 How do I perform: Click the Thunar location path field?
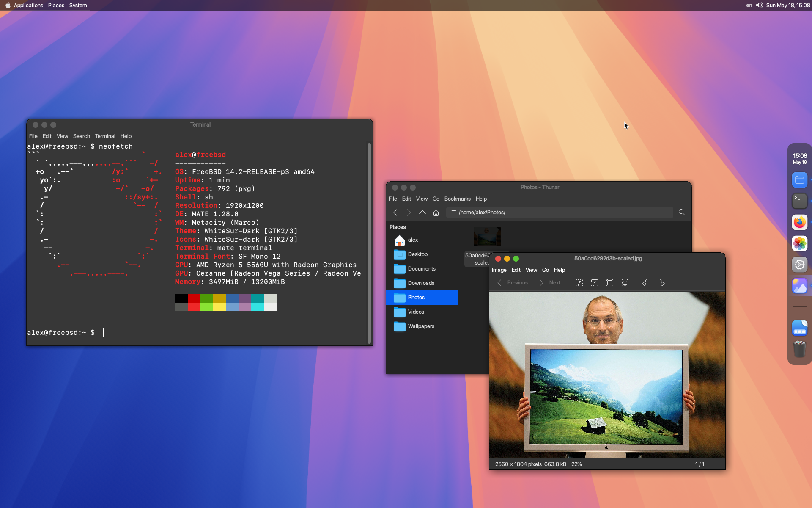tap(562, 213)
